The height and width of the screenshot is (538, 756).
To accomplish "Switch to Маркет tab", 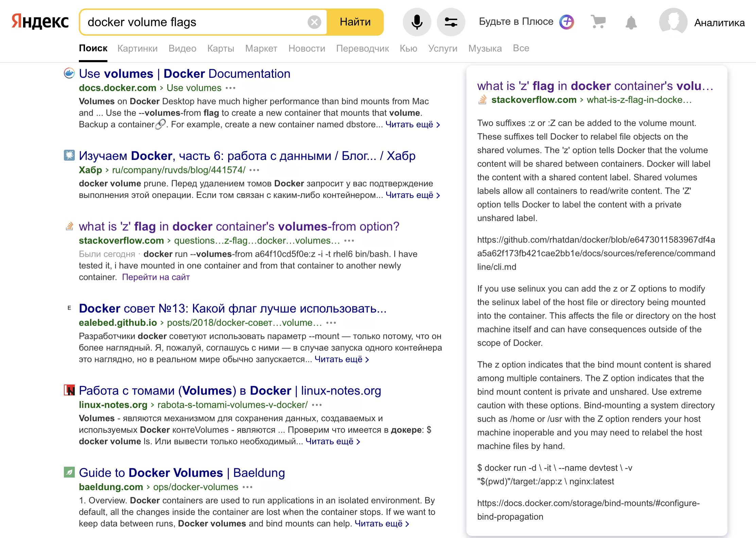I will pos(261,48).
